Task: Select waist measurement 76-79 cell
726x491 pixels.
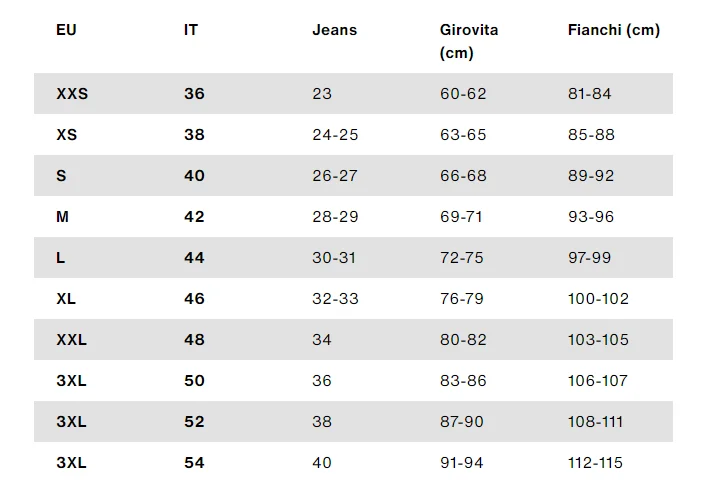Action: click(461, 299)
